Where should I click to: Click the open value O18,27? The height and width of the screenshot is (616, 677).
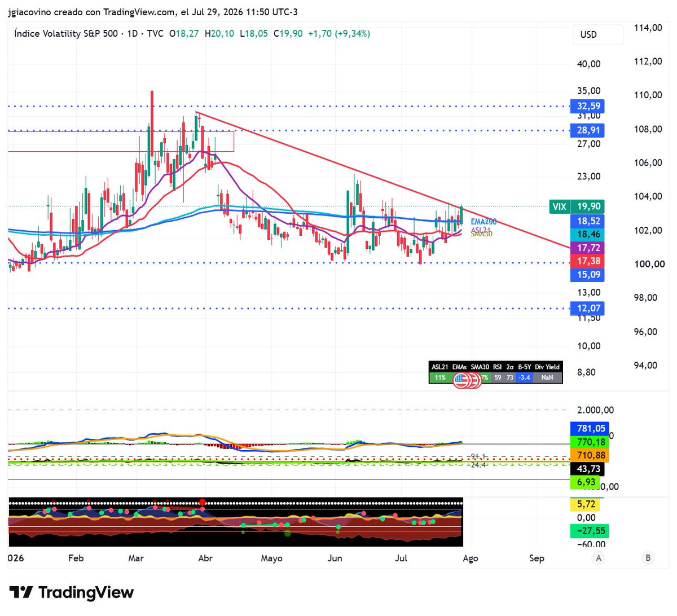(x=184, y=33)
